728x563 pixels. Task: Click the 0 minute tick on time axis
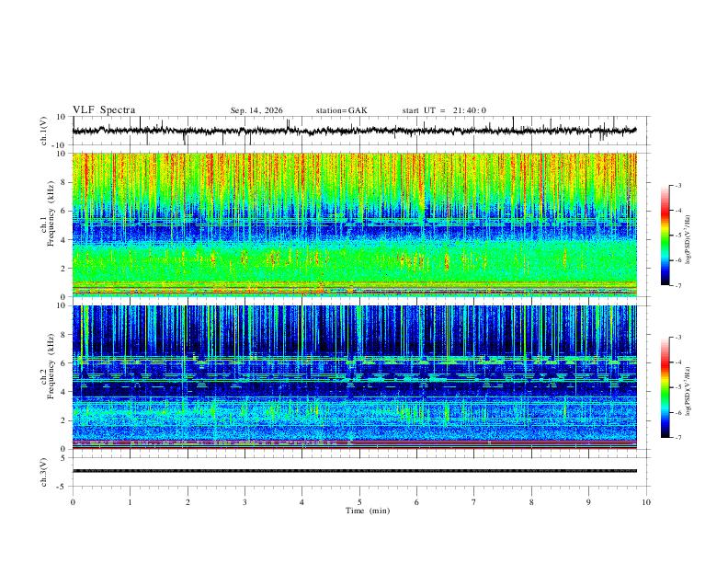coord(73,502)
